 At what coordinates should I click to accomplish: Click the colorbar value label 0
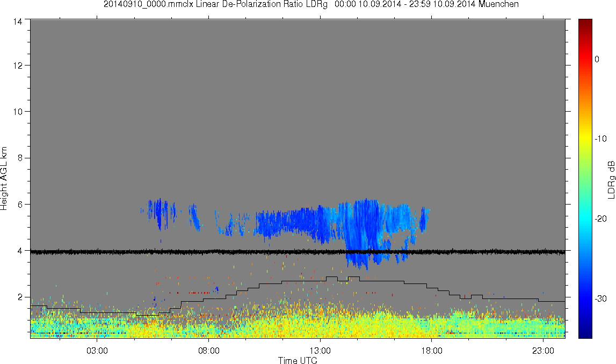[597, 59]
